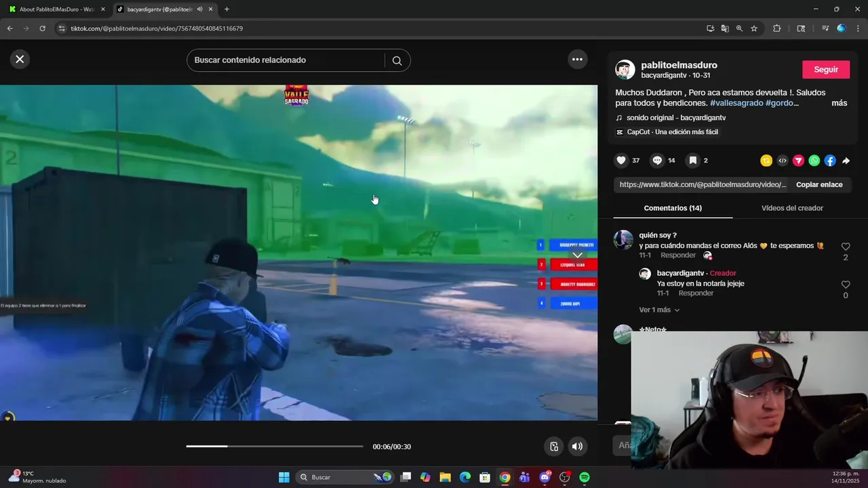Click the embed code icon
Screen dimensions: 868x488
coord(783,161)
